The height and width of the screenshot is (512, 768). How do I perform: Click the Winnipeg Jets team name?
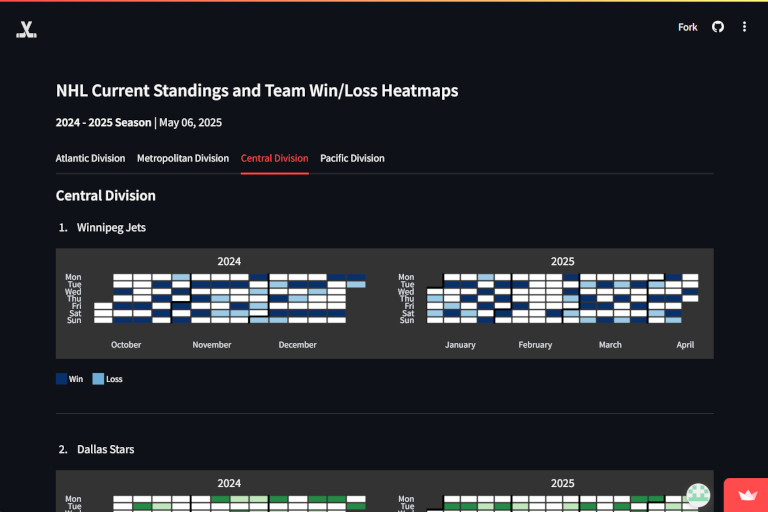coord(111,227)
